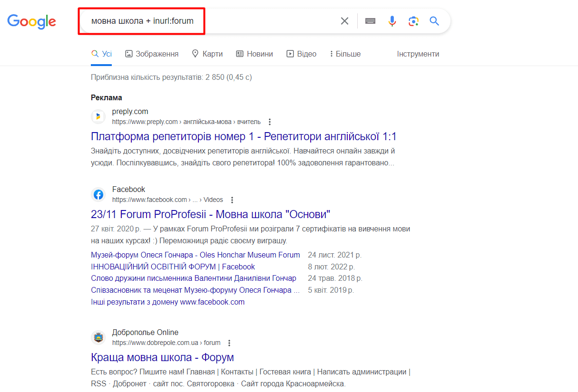Open the three-dot menu for the preply.com ad

click(269, 122)
